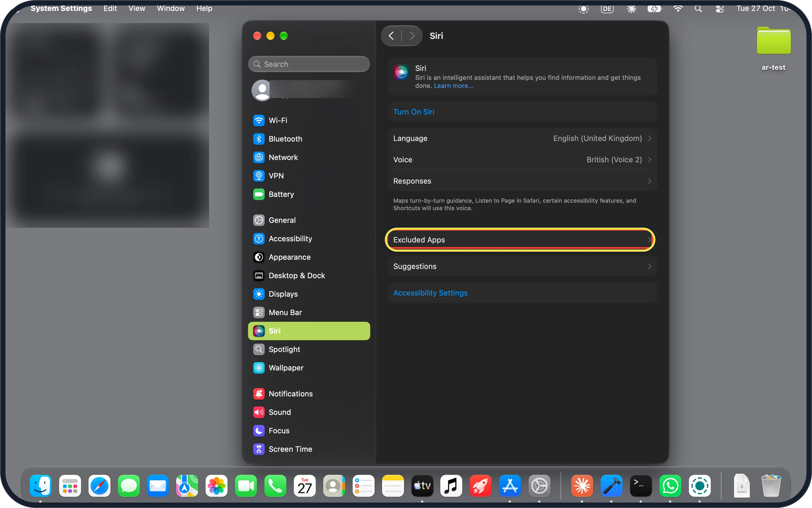Open General settings
The width and height of the screenshot is (812, 508).
(309, 220)
